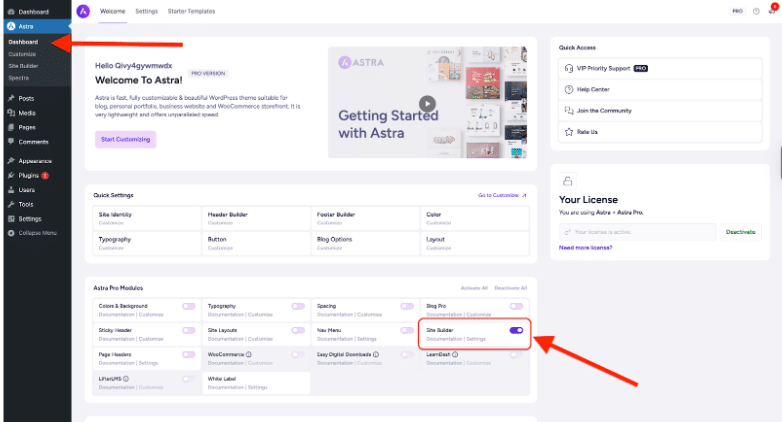
Task: Click the Astra logo in top bar
Action: [x=83, y=11]
